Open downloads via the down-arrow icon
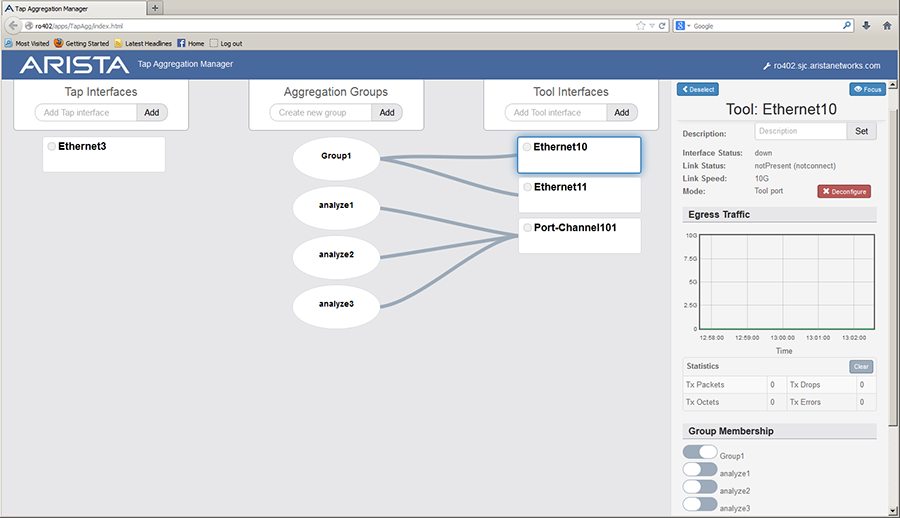Screen dimensions: 900x518 866,26
